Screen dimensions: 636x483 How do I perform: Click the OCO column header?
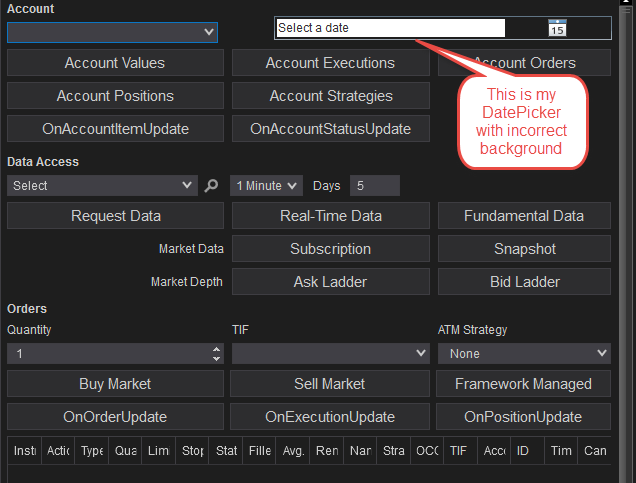tap(427, 451)
